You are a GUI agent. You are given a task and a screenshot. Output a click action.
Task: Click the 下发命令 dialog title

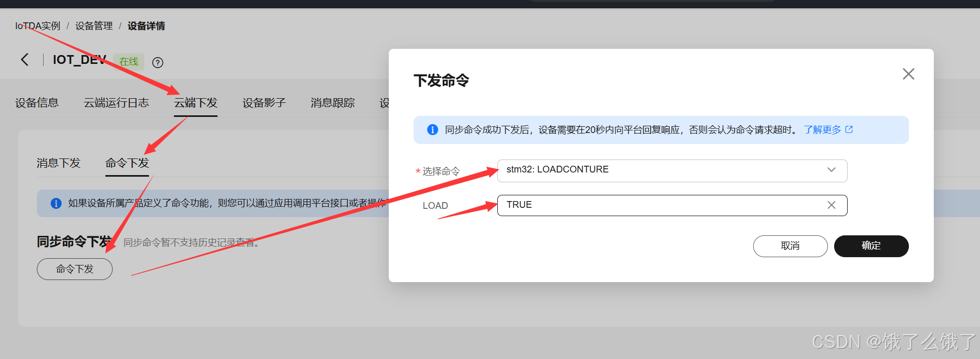click(441, 81)
